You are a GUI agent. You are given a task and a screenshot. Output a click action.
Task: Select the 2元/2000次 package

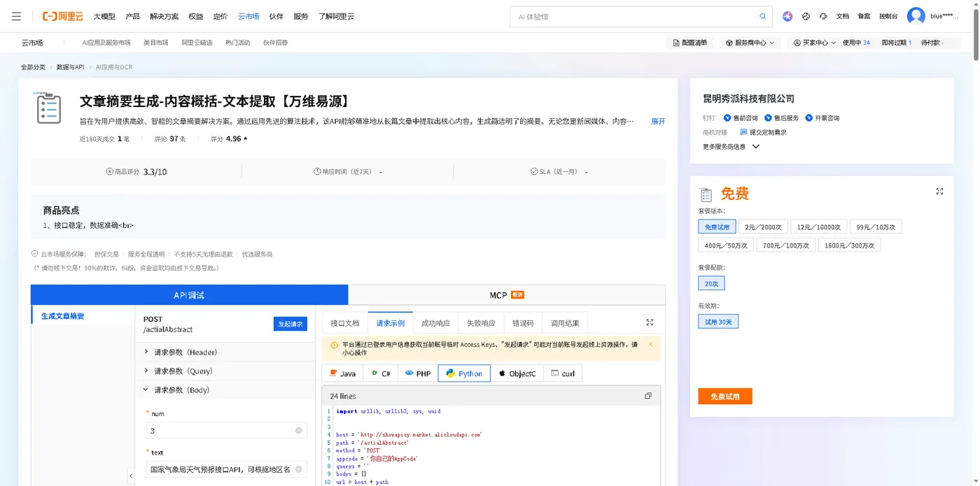click(x=763, y=227)
